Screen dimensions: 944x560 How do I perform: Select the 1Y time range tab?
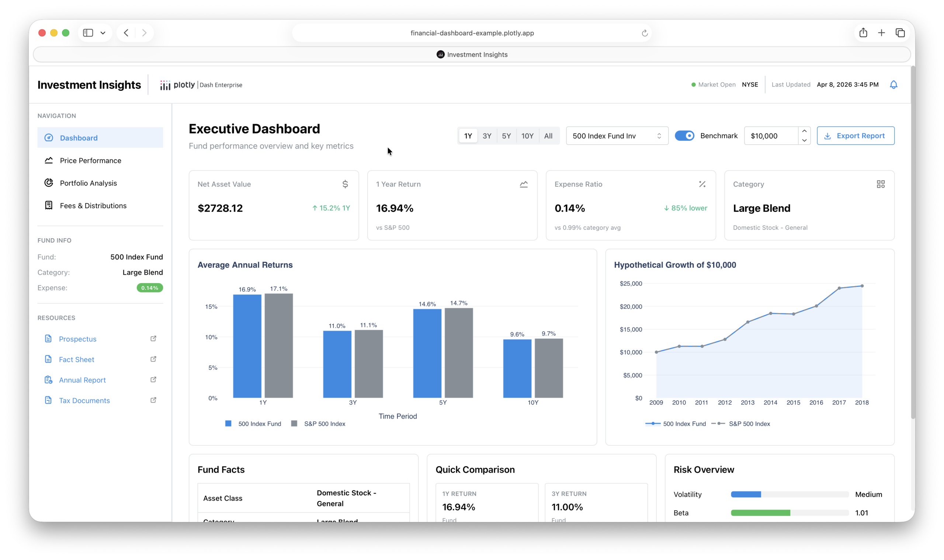tap(468, 135)
